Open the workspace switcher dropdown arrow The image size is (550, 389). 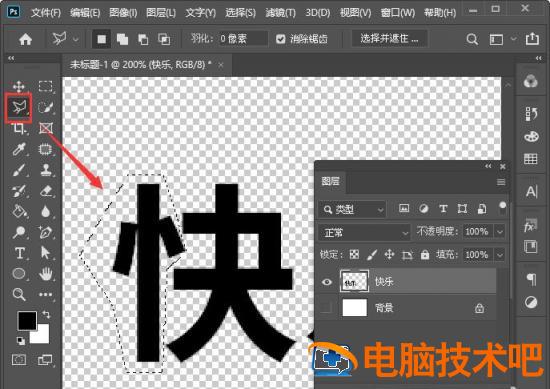514,39
